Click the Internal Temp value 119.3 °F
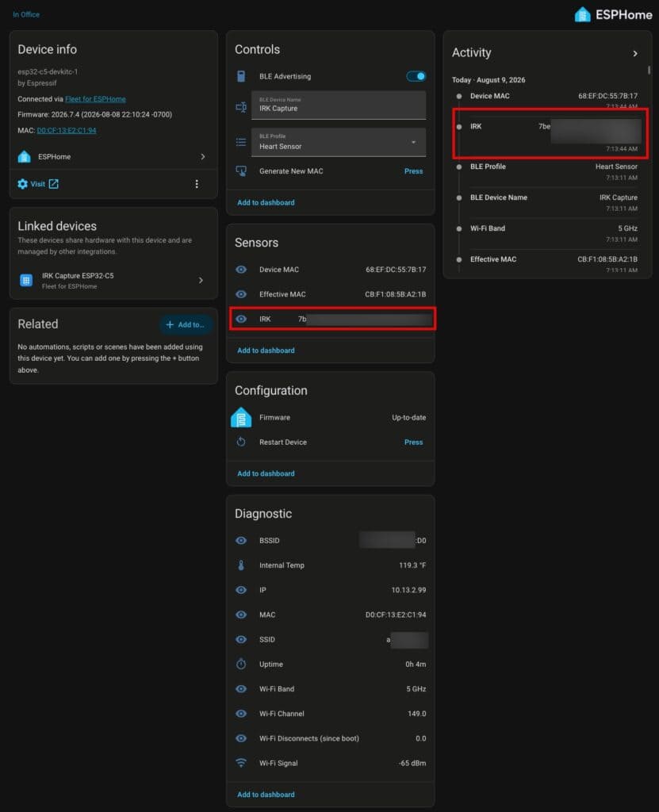 pyautogui.click(x=412, y=565)
